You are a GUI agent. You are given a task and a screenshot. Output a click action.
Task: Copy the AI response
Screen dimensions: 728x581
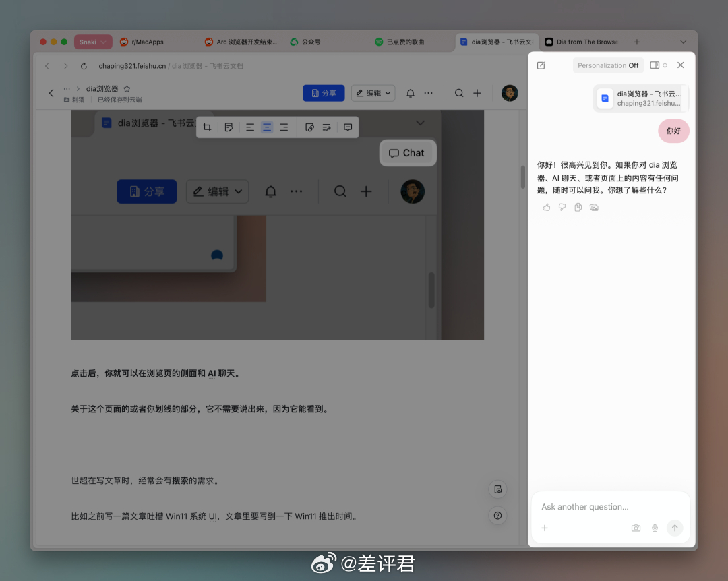578,207
